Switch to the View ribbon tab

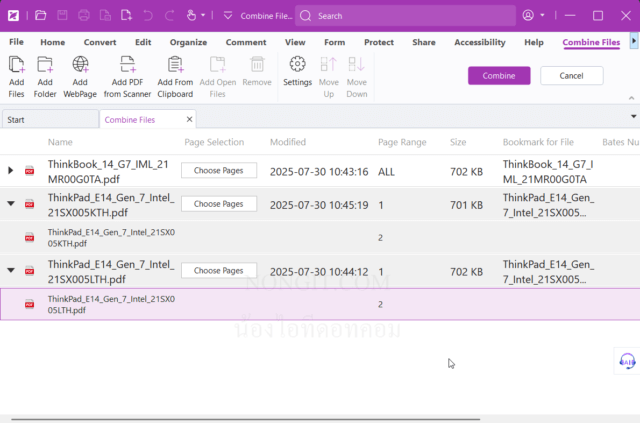tap(295, 42)
